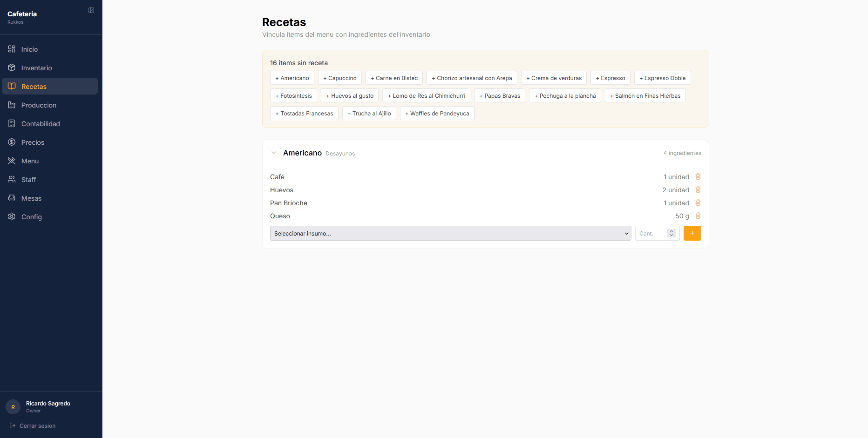Open Produccion from the sidebar
Image resolution: width=868 pixels, height=438 pixels.
[x=39, y=105]
